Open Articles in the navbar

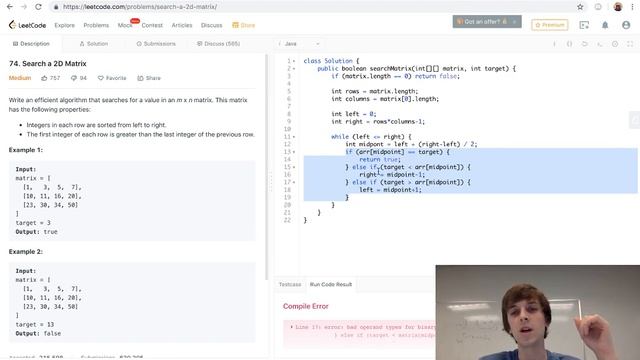(x=182, y=25)
